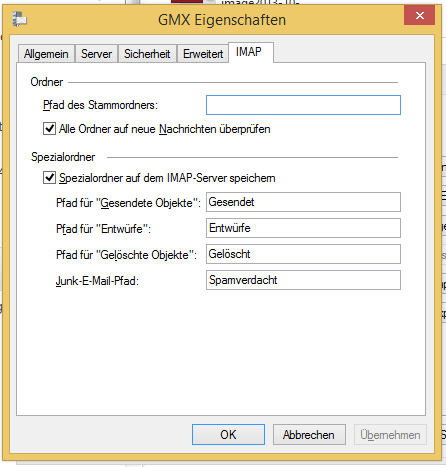446x467 pixels.
Task: Close the GMX Eigenschaften dialog
Action: tap(419, 15)
